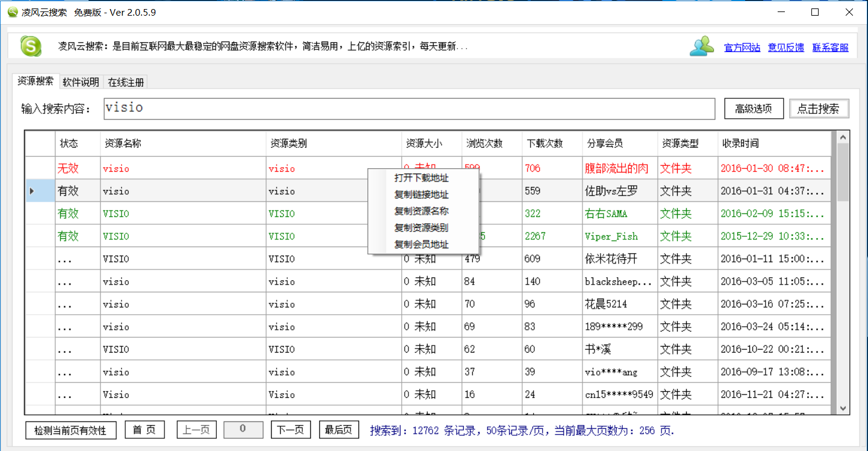This screenshot has width=868, height=451.
Task: Click the 状态 column header
Action: point(78,143)
